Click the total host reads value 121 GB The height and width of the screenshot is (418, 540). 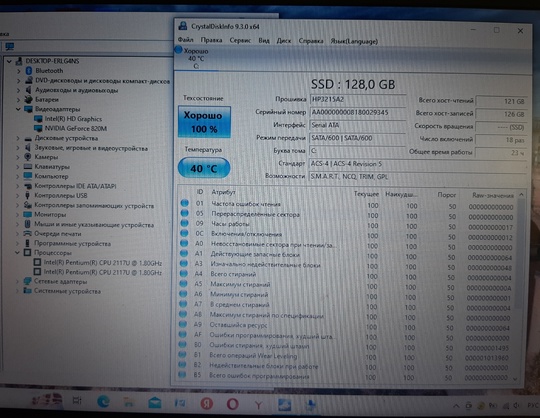point(501,101)
